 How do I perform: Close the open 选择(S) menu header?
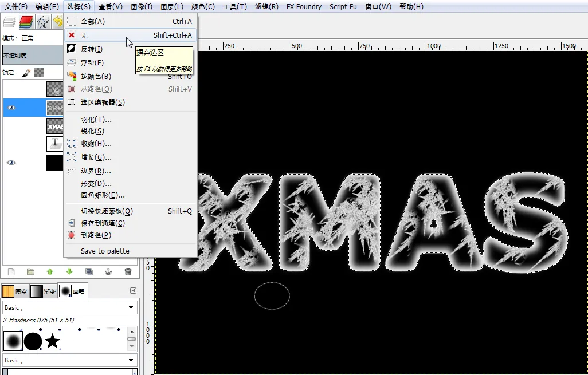[79, 7]
